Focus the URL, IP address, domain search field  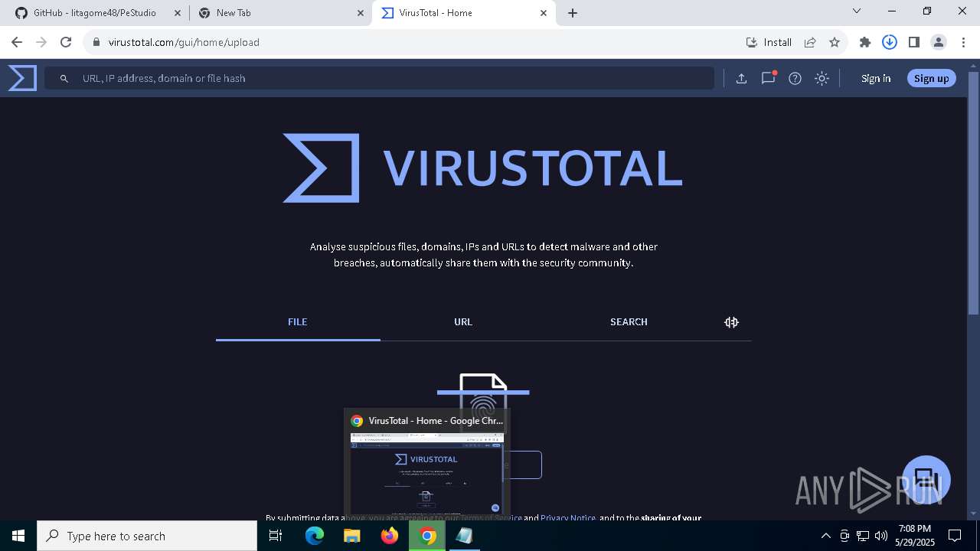point(379,78)
